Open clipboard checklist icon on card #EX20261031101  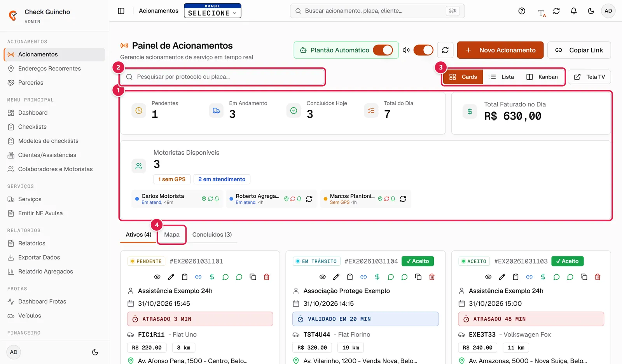point(185,277)
